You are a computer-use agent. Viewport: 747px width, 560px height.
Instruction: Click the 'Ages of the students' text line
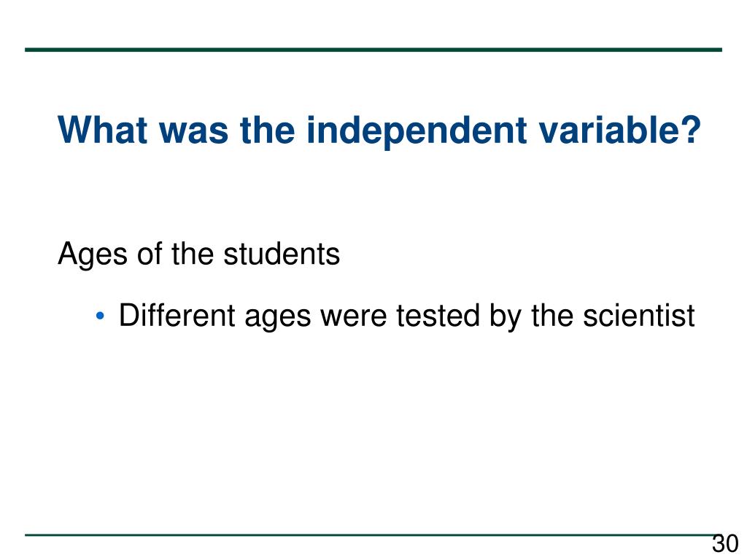point(198,254)
